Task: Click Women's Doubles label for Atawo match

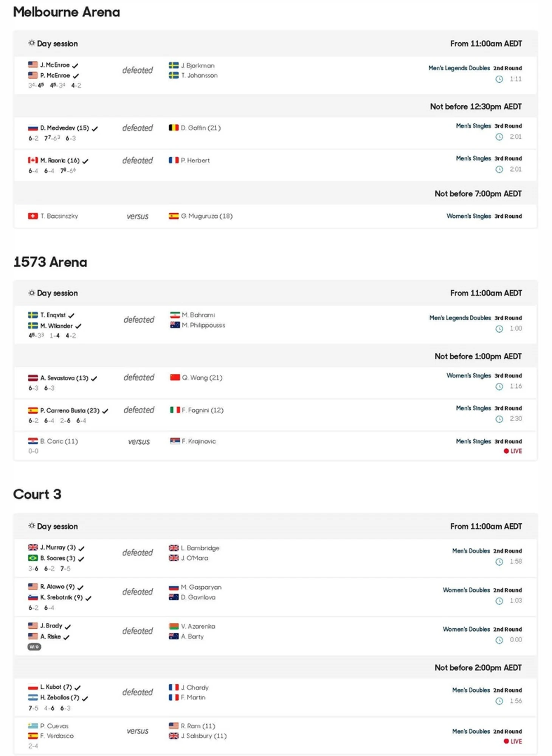Action: (466, 590)
